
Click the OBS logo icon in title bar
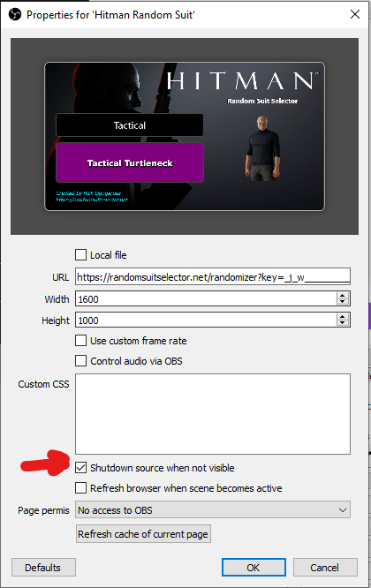(x=15, y=15)
